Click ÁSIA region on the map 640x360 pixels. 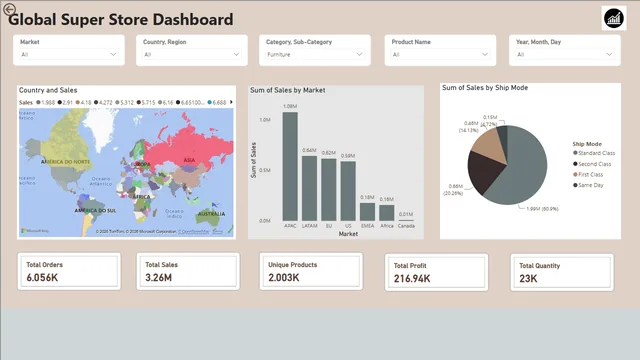pos(189,160)
